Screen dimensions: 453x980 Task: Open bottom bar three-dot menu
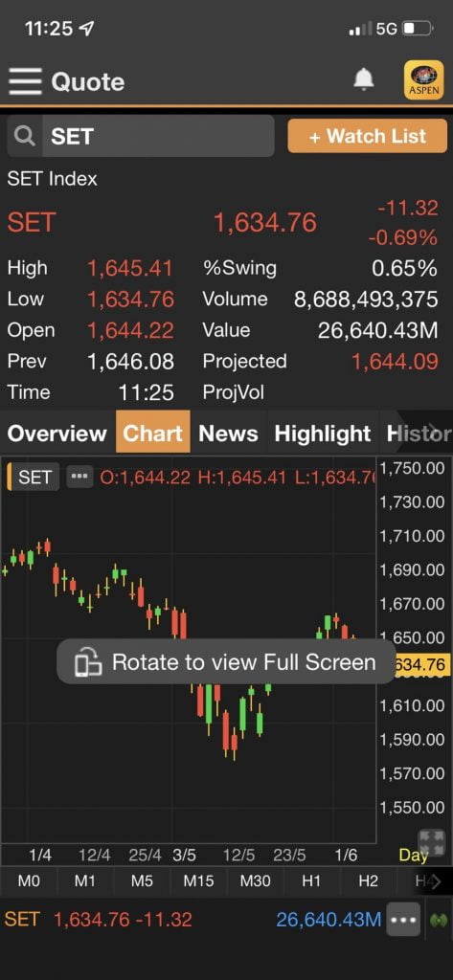click(x=403, y=920)
